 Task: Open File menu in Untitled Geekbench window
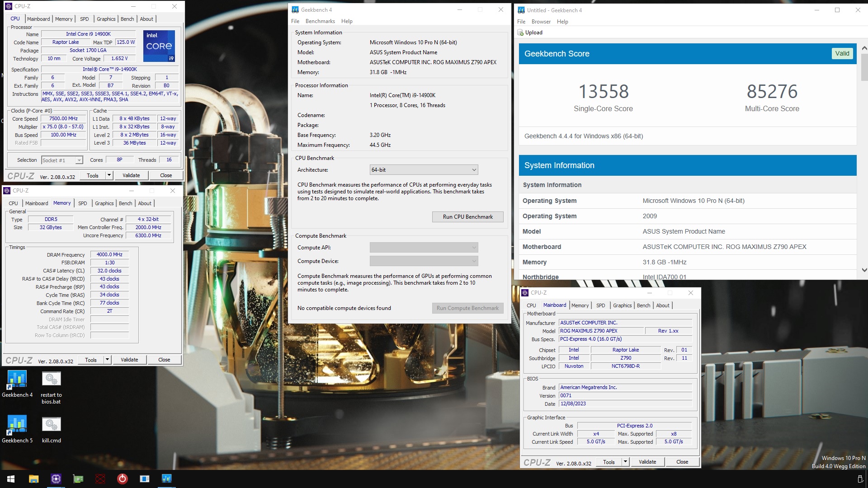[521, 22]
